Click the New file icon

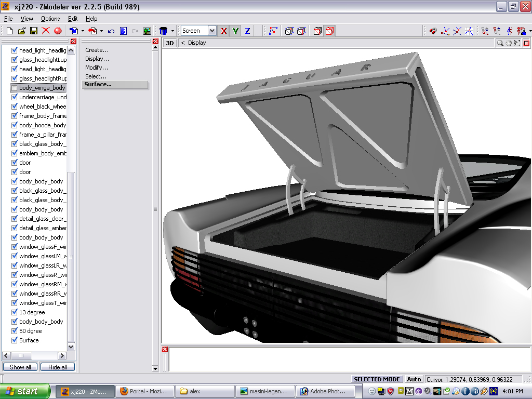coord(9,31)
